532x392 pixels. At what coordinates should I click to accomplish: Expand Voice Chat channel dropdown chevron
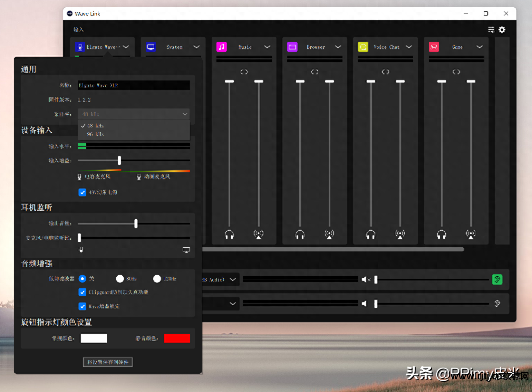[409, 47]
